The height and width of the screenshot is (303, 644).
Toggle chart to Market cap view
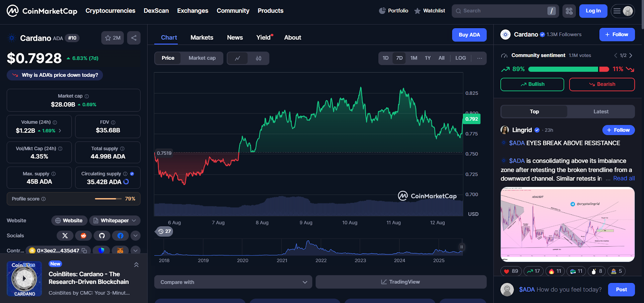[202, 58]
